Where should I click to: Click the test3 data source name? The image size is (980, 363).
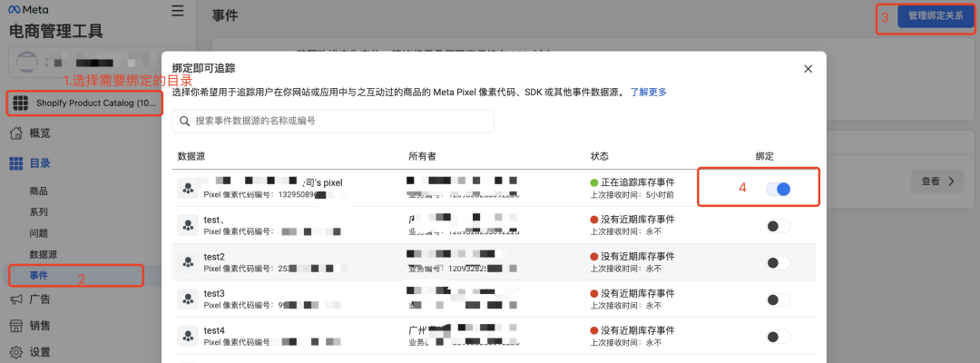coord(214,294)
